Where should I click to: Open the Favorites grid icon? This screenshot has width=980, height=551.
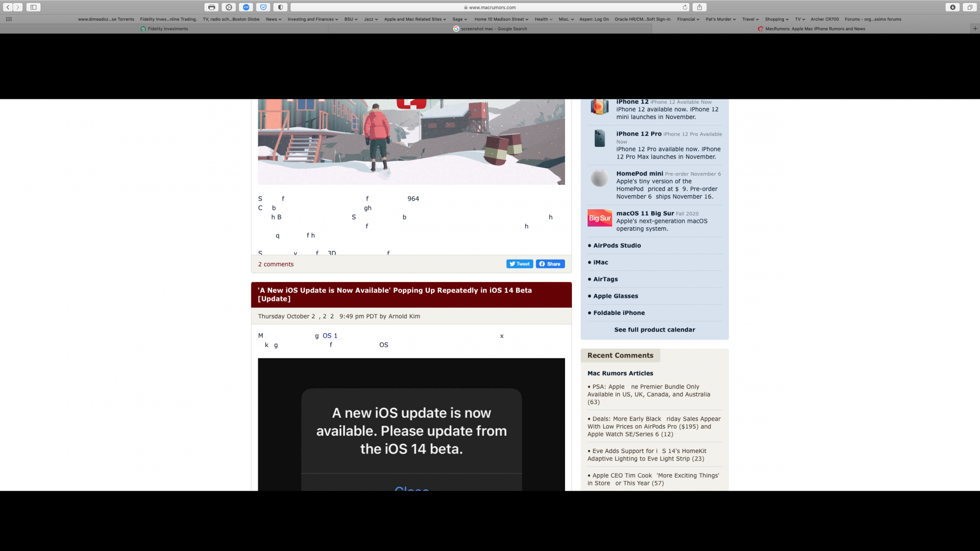(x=9, y=19)
